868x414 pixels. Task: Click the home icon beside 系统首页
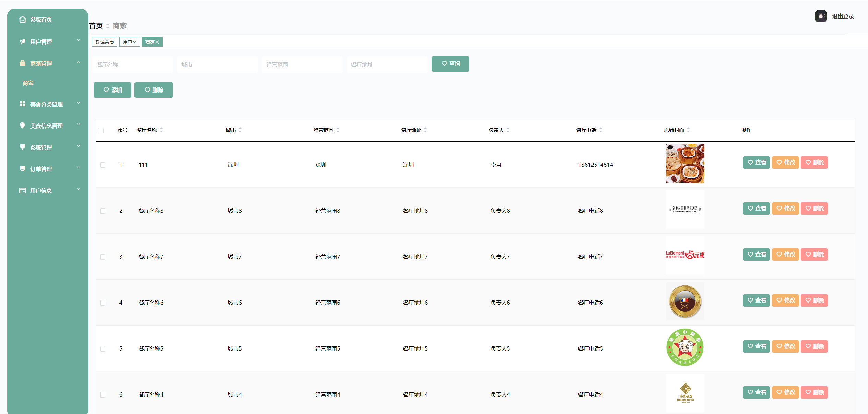22,20
